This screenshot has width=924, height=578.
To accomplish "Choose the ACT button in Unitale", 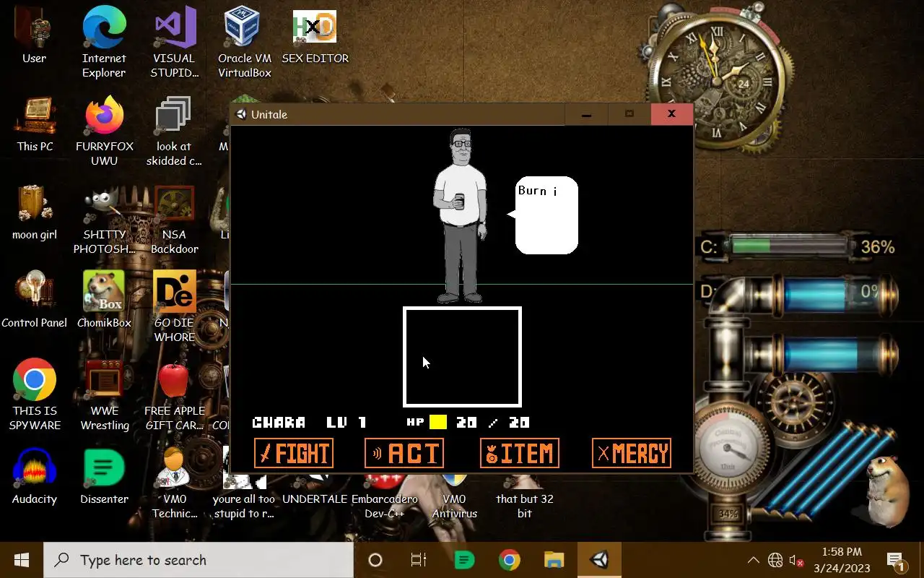I will (404, 453).
